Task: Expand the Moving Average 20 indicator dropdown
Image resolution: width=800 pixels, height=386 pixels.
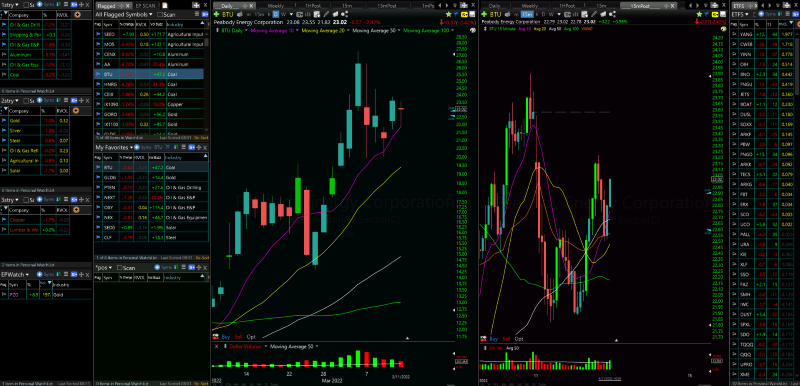Action: 348,31
